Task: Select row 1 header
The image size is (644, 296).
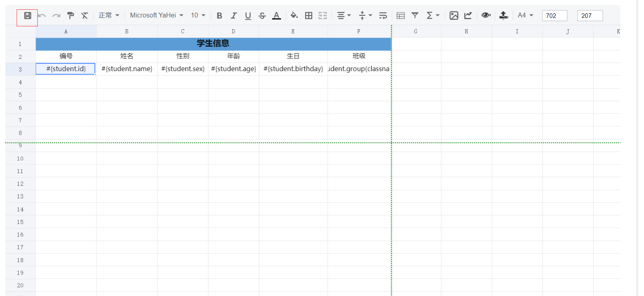Action: [20, 44]
